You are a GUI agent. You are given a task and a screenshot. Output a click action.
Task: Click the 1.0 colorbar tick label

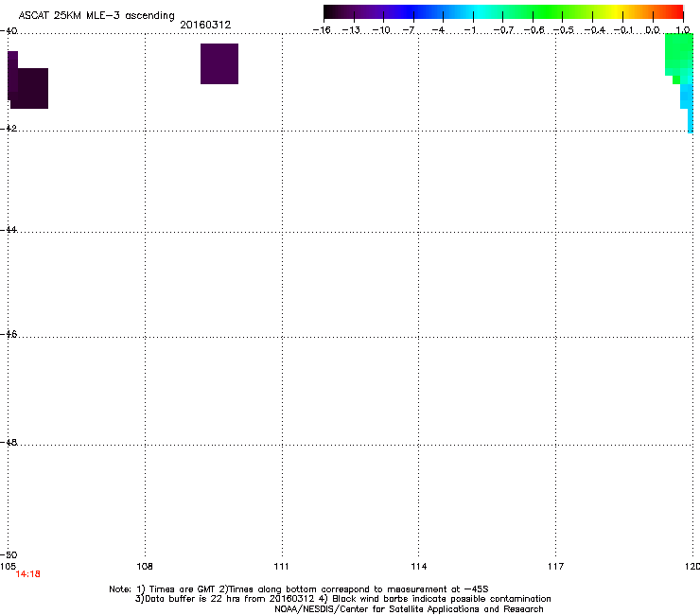tap(683, 30)
